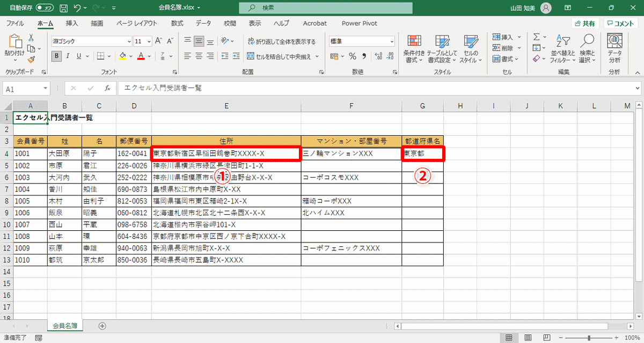Image resolution: width=644 pixels, height=343 pixels.
Task: Expand the fill color dropdown arrow
Action: pyautogui.click(x=131, y=56)
